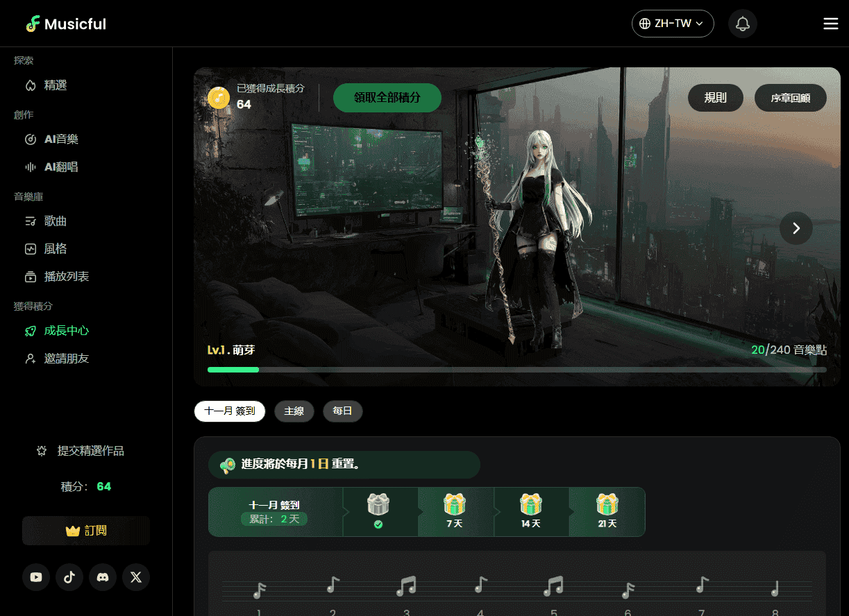
Task: Expand the ZH-TW language dropdown
Action: pos(672,24)
